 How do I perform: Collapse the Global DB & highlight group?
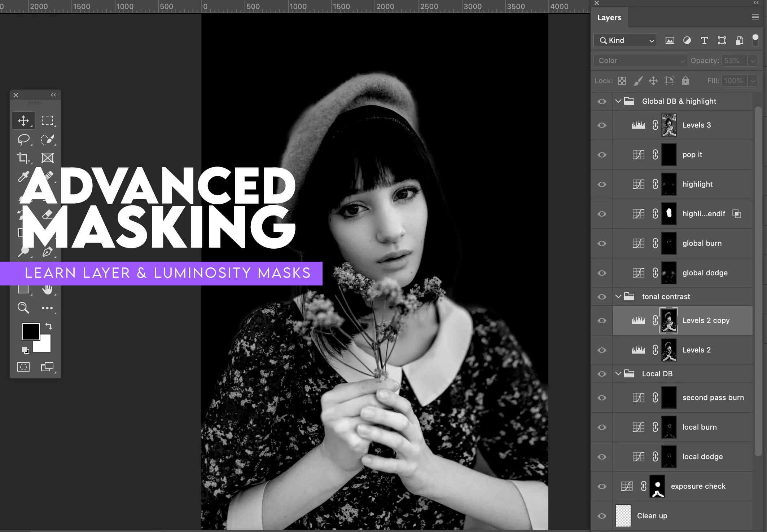(618, 101)
